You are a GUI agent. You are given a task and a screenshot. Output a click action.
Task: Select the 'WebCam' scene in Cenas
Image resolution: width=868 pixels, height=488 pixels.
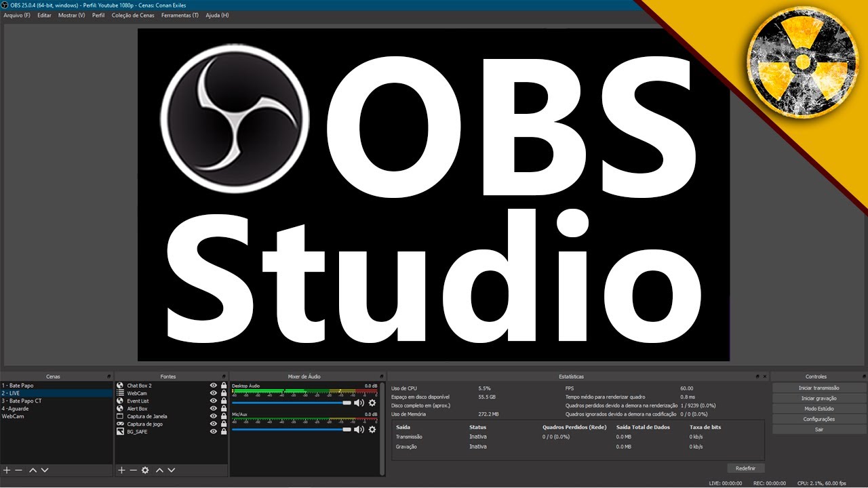pos(56,416)
